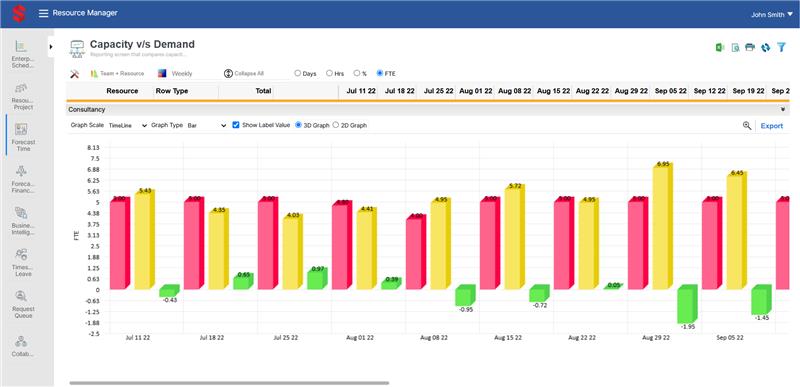Expand the sidebar with the black arrow
Image resolution: width=800 pixels, height=387 pixels.
(51, 47)
